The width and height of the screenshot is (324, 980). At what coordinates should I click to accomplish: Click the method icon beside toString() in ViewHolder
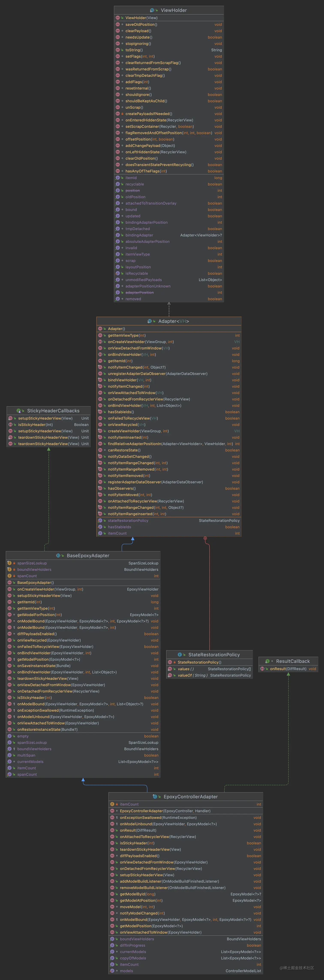click(117, 50)
